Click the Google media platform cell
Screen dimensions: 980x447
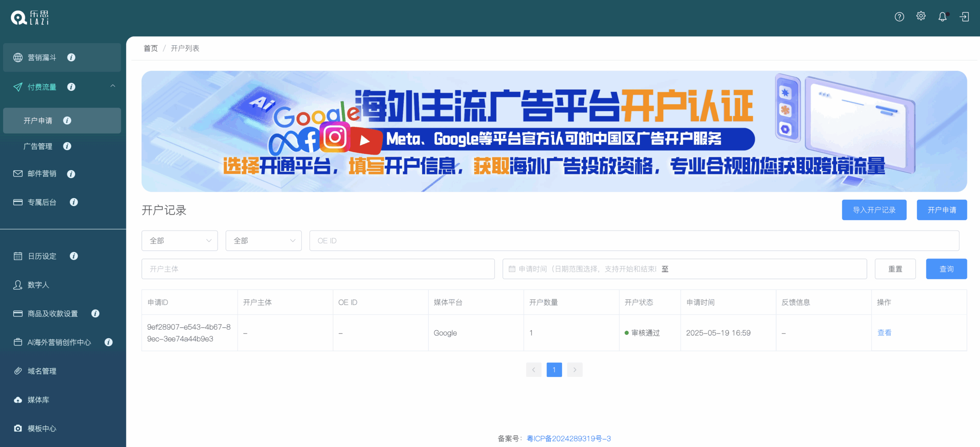point(476,333)
